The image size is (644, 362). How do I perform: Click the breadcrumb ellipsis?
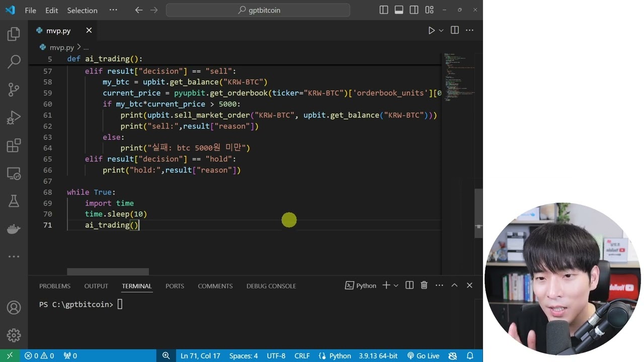(x=86, y=47)
